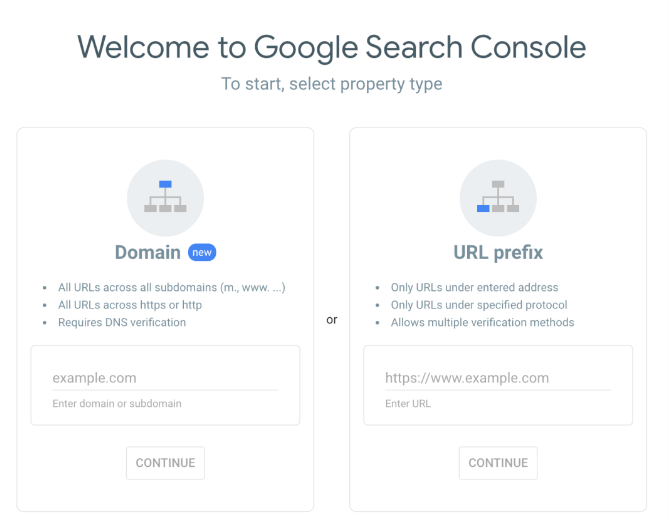Click the "Requires DNS verification" bullet
The width and height of the screenshot is (668, 525).
pyautogui.click(x=122, y=322)
